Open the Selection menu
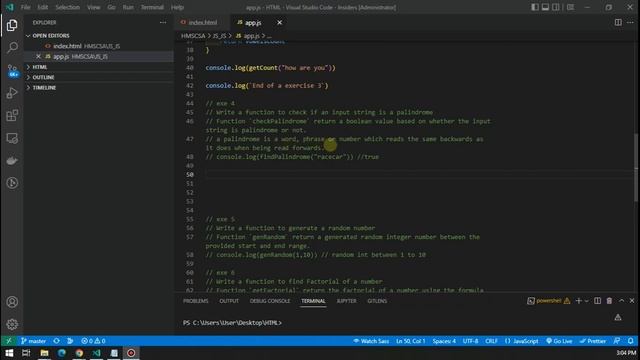Viewport: 640px width, 360px height. (67, 7)
